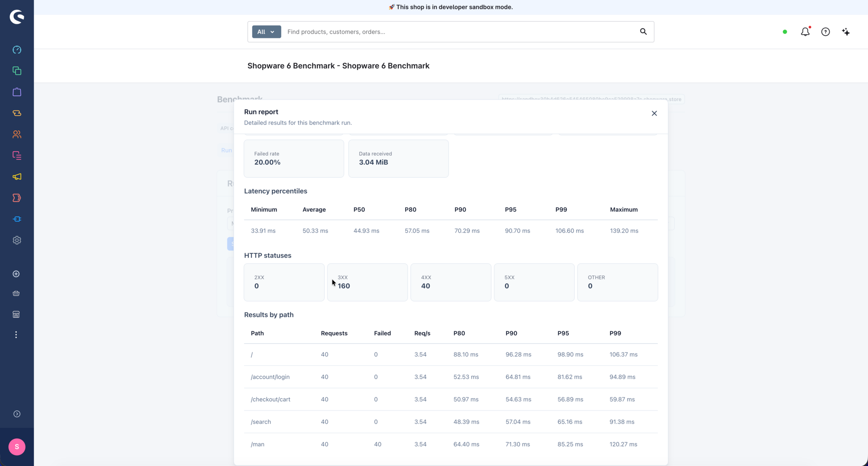This screenshot has width=868, height=466.
Task: Open the Content layout icon in sidebar
Action: [17, 155]
